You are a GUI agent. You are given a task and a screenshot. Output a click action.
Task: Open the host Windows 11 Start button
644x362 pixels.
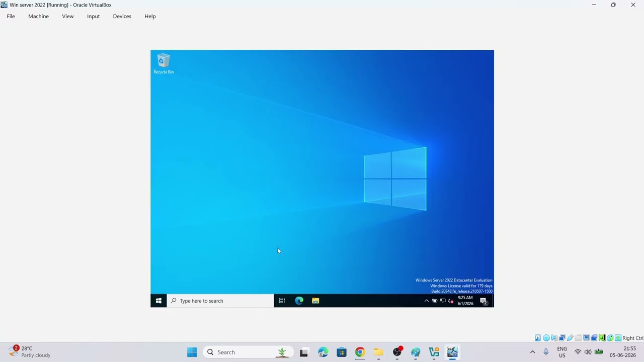(x=192, y=352)
